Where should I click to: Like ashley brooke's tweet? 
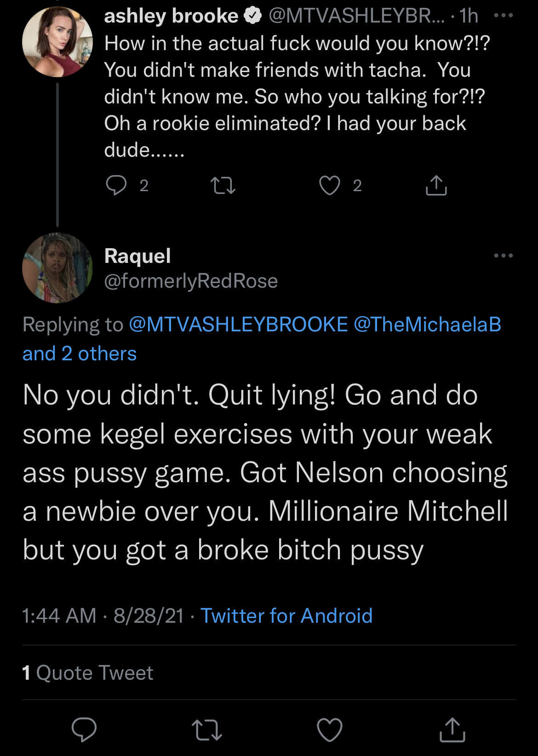click(330, 186)
